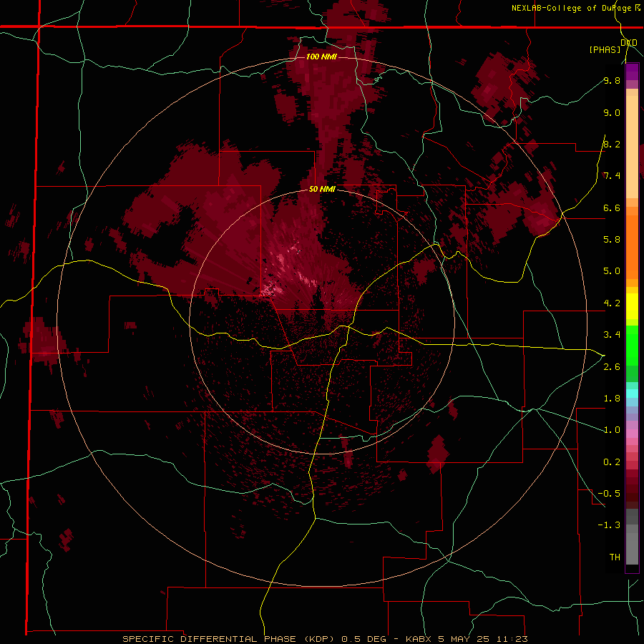Screen dimensions: 644x644
Task: Click the 5.0 color scale value
Action: click(612, 271)
